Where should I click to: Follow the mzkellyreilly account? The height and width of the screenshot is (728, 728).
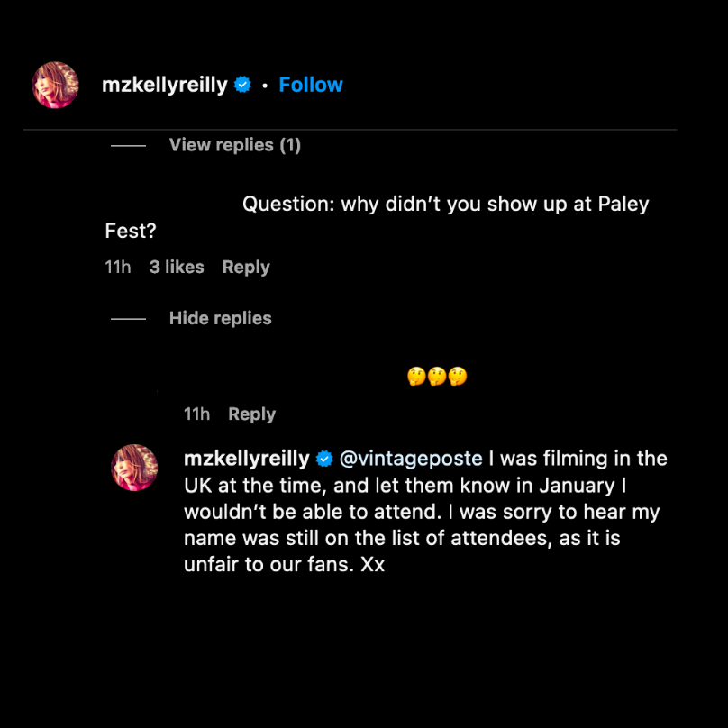pyautogui.click(x=311, y=84)
